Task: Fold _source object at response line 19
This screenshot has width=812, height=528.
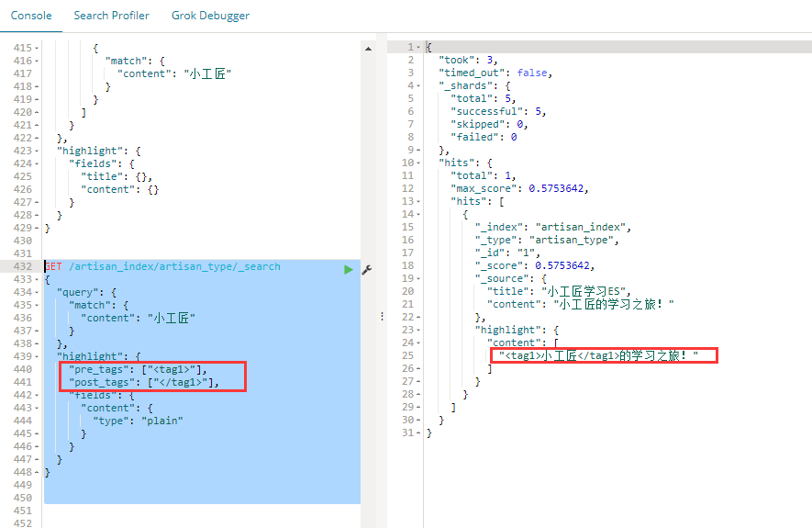Action: click(418, 279)
